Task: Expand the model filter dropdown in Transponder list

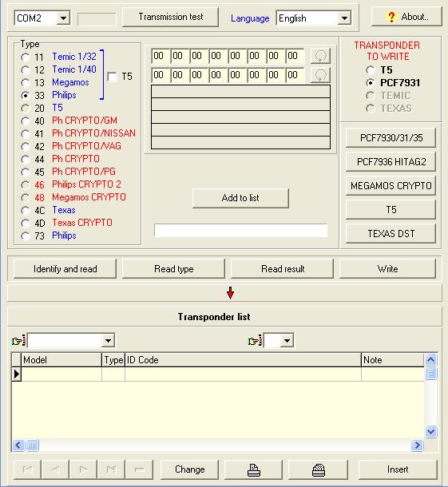Action: coord(108,341)
